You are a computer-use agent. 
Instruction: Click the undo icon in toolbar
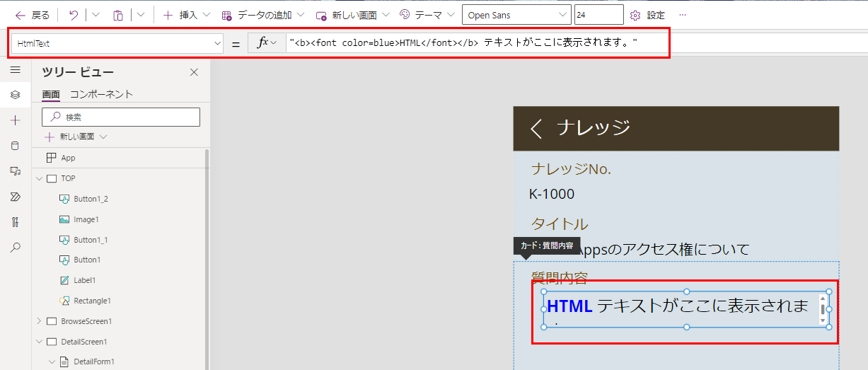74,15
